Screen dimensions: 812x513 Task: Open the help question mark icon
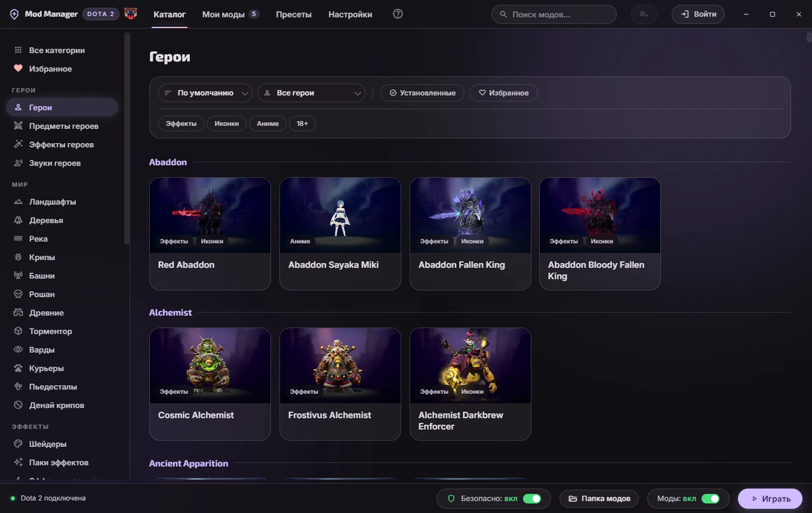(398, 14)
